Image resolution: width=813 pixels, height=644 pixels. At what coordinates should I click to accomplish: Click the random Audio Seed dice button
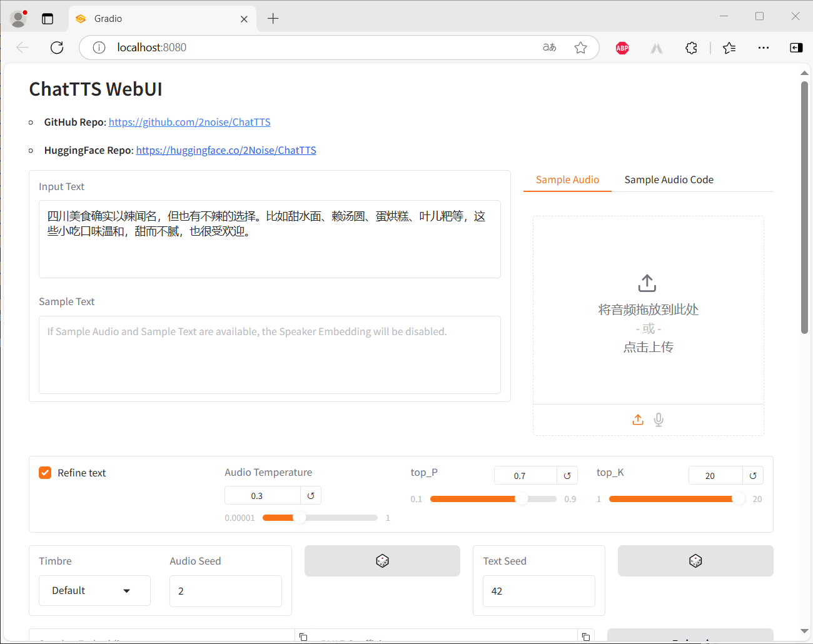382,561
